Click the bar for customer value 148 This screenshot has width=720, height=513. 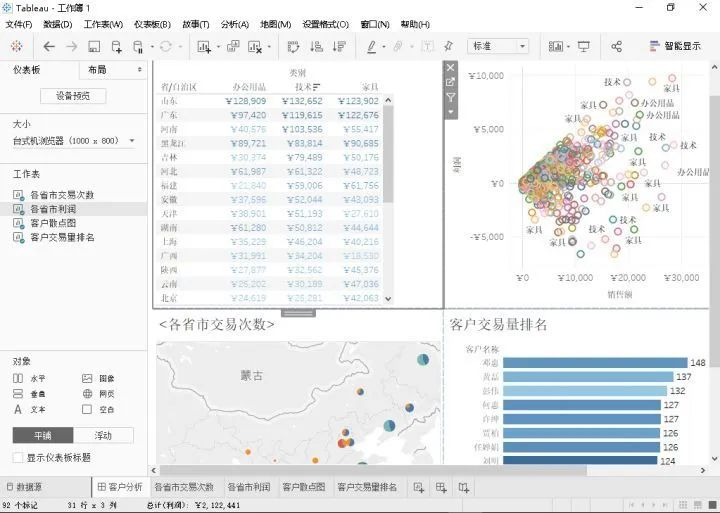click(x=595, y=363)
